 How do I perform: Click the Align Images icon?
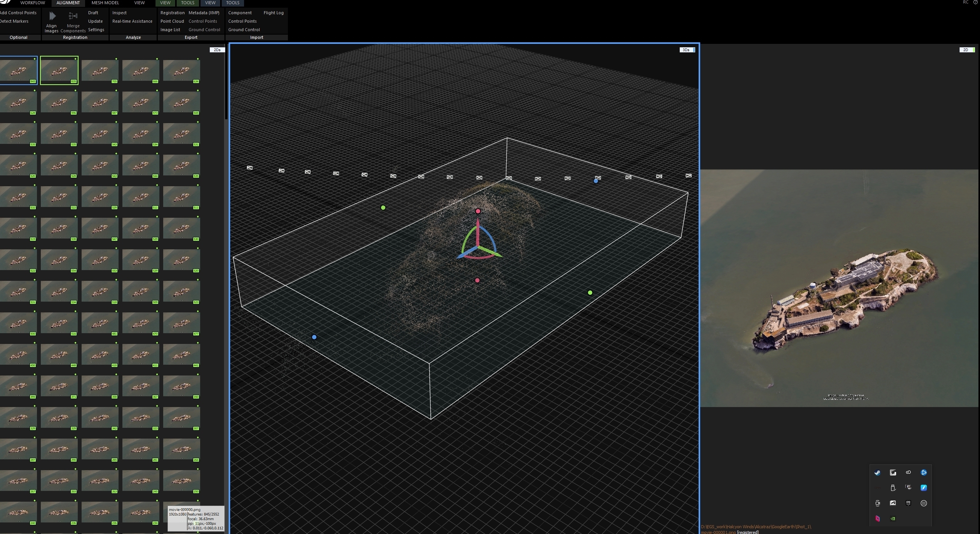[52, 17]
